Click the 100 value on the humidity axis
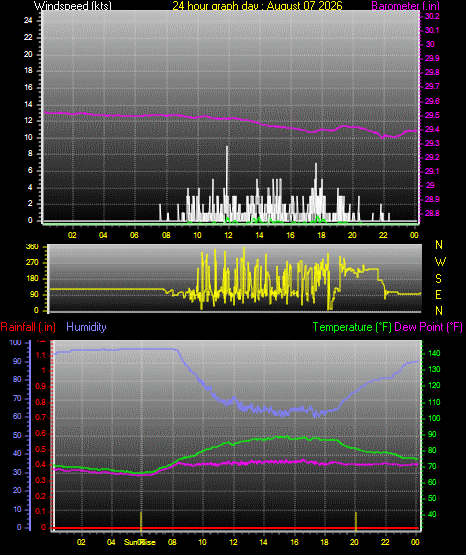Screen dimensions: 466x555 tap(16, 342)
